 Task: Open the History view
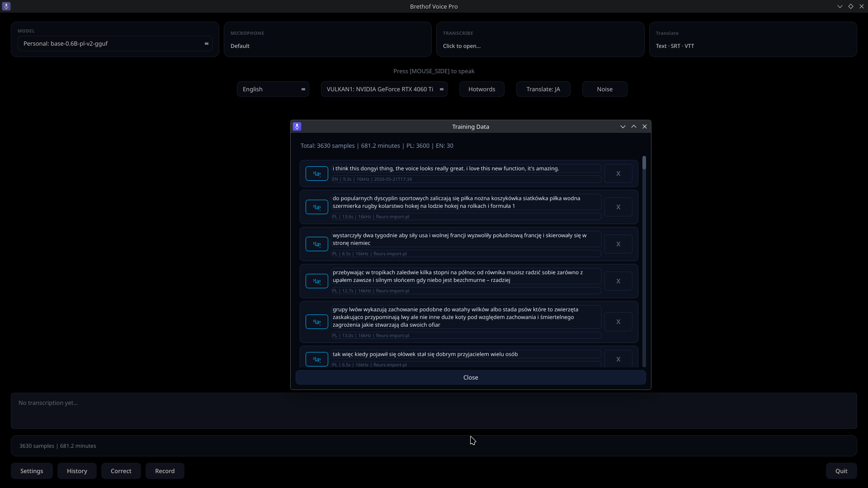click(x=77, y=471)
